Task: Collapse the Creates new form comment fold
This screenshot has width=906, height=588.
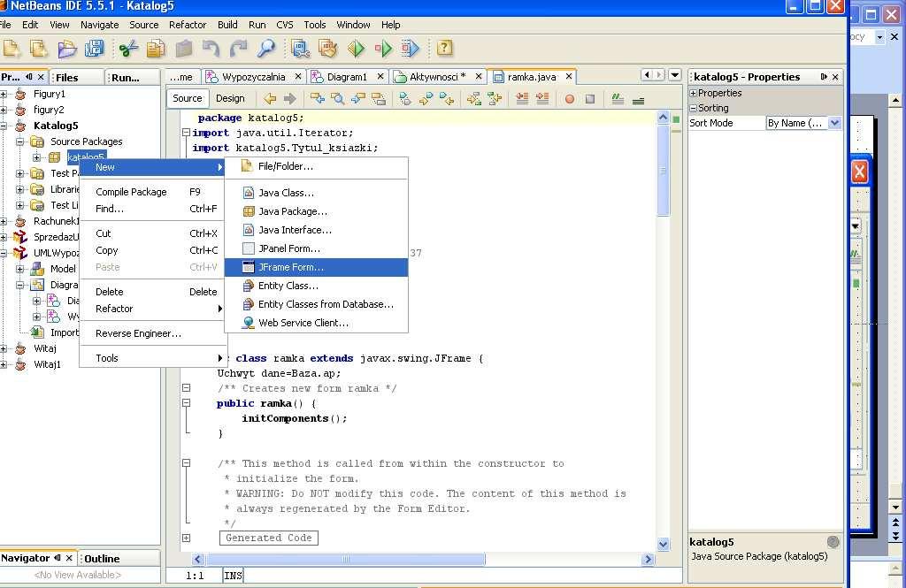Action: click(186, 388)
